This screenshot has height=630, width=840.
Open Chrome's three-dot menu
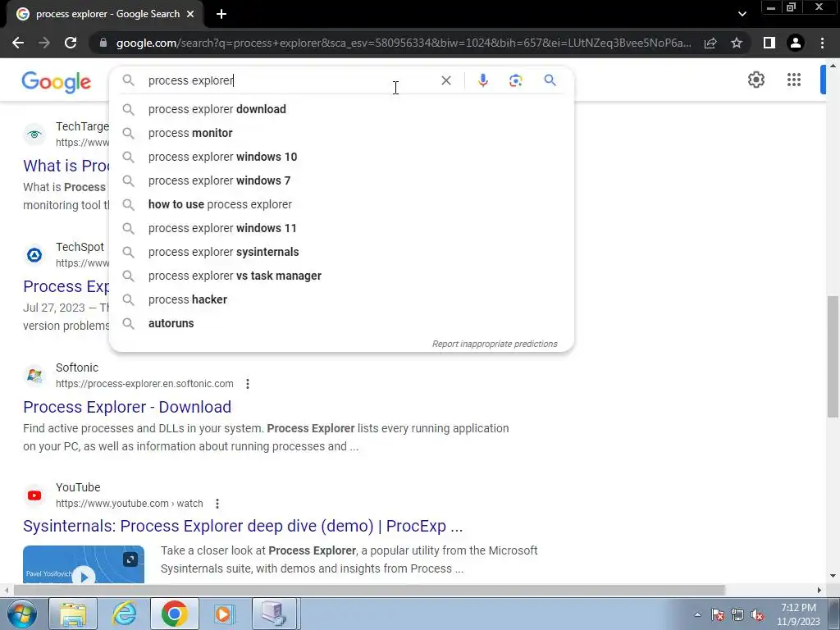[822, 43]
